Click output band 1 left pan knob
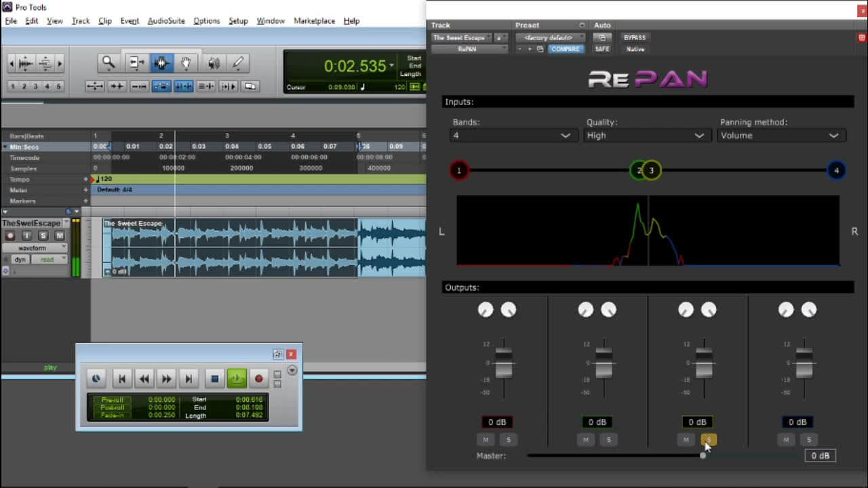 tap(486, 310)
